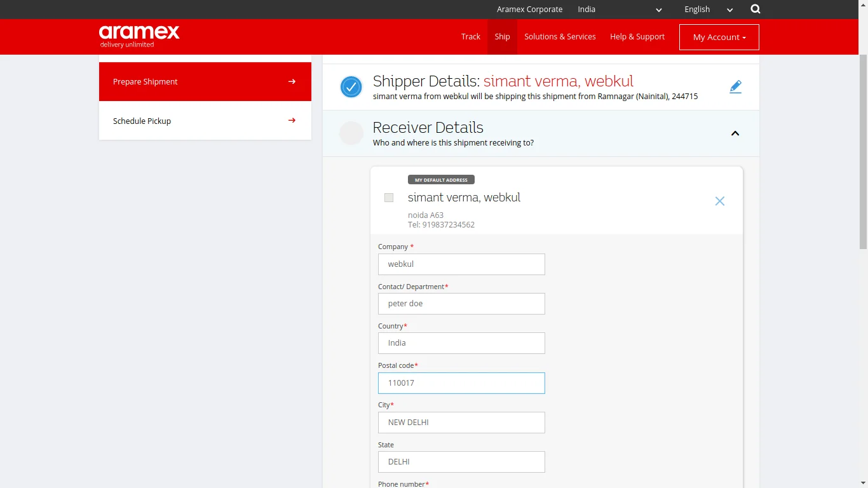Open the Track menu
868x488 pixels.
[x=471, y=37]
